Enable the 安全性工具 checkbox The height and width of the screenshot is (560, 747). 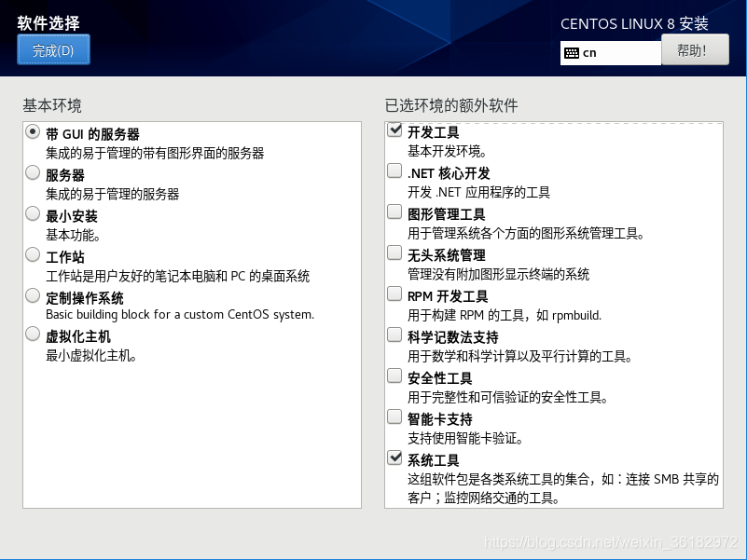394,376
